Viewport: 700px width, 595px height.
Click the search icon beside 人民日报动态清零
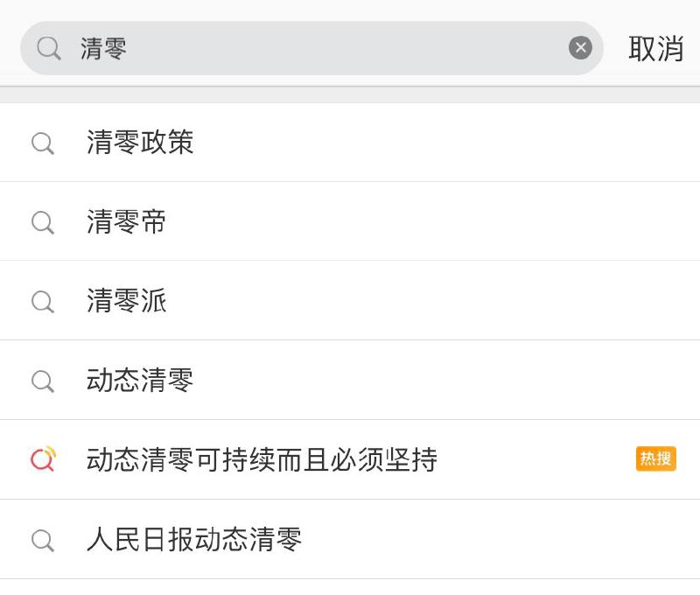tap(42, 540)
